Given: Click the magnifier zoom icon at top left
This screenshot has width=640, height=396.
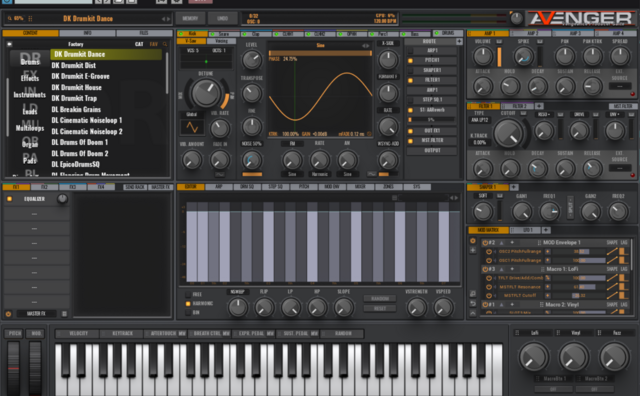Looking at the screenshot, I should click(x=10, y=18).
